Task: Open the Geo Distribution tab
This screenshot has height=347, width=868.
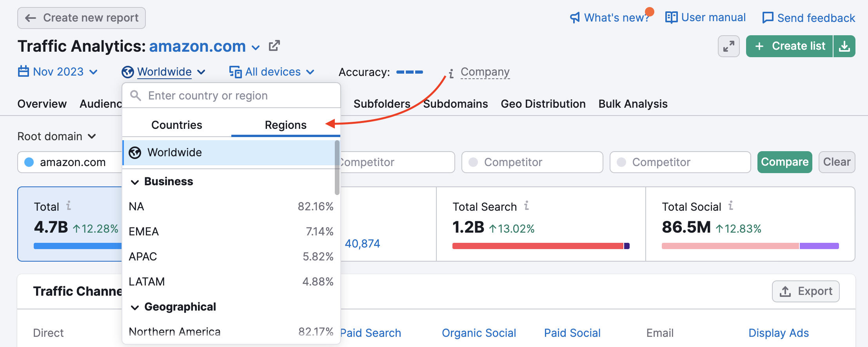Action: click(x=543, y=104)
